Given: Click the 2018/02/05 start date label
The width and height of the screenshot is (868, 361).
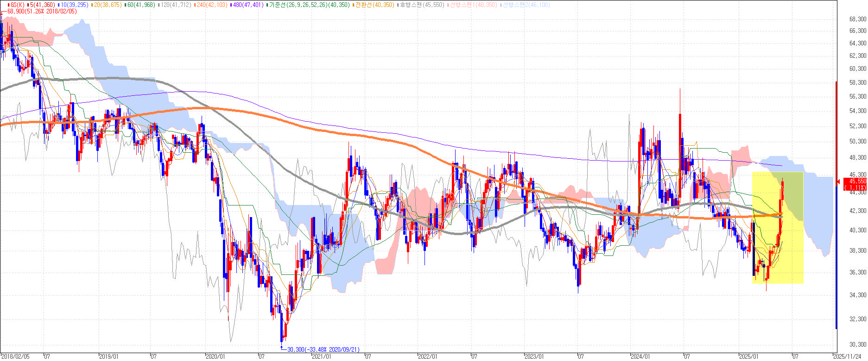Looking at the screenshot, I should pos(15,356).
